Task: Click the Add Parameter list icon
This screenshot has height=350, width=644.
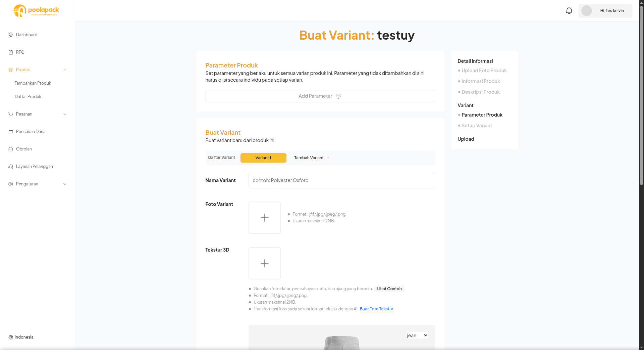Action: [338, 96]
